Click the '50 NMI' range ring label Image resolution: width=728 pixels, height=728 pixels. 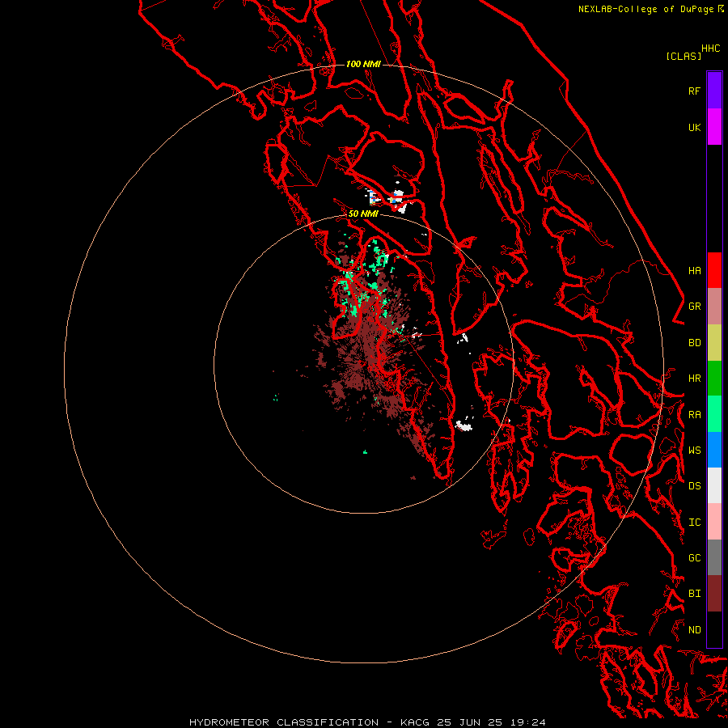[363, 214]
